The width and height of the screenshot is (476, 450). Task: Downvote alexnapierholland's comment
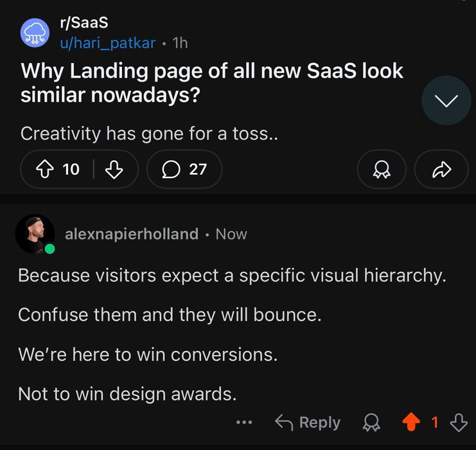[x=459, y=422]
